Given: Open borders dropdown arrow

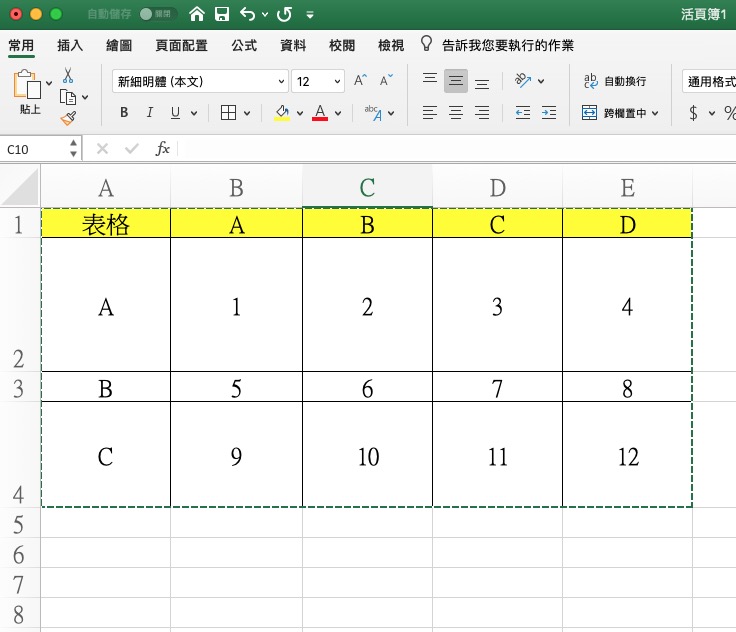Looking at the screenshot, I should pyautogui.click(x=247, y=113).
